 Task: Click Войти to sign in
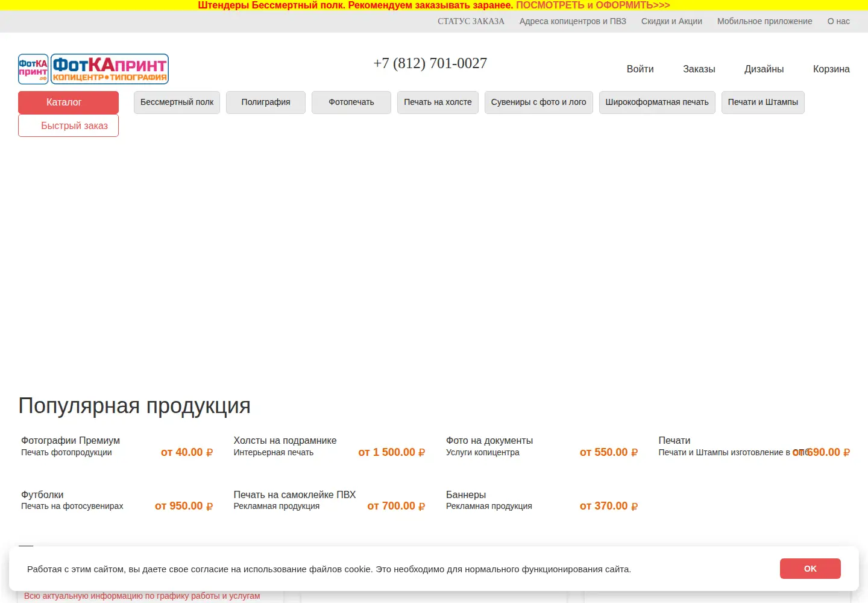(x=640, y=69)
